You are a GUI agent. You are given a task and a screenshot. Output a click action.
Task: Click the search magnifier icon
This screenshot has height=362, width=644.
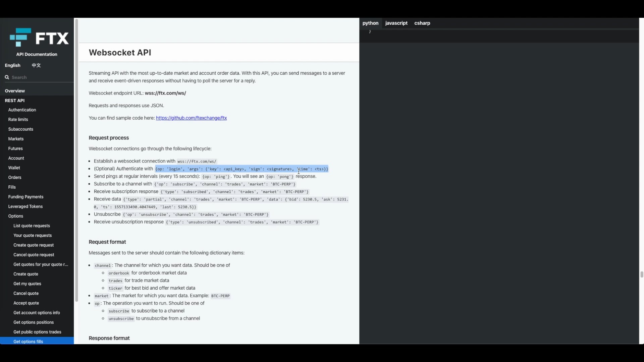[x=7, y=77]
